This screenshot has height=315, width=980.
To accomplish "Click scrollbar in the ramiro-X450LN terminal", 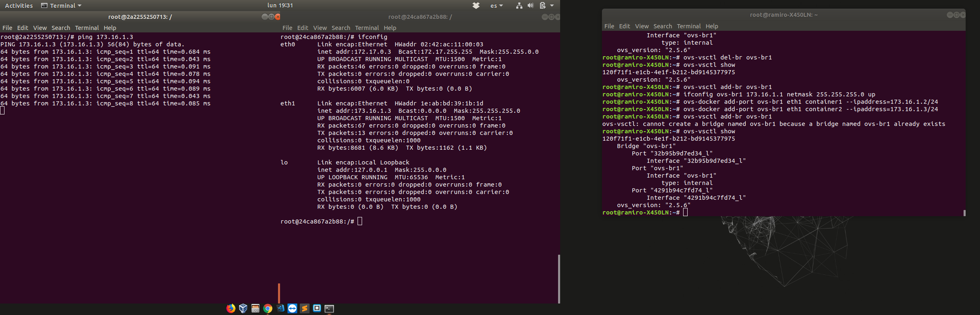I will (964, 213).
